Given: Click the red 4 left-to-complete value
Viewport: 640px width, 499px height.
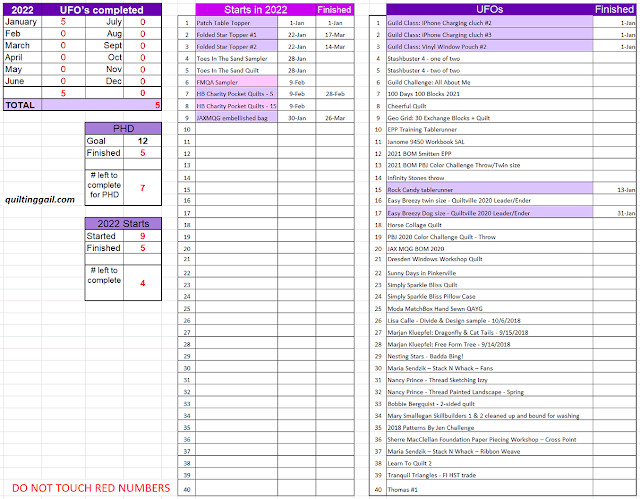Looking at the screenshot, I should pos(142,283).
